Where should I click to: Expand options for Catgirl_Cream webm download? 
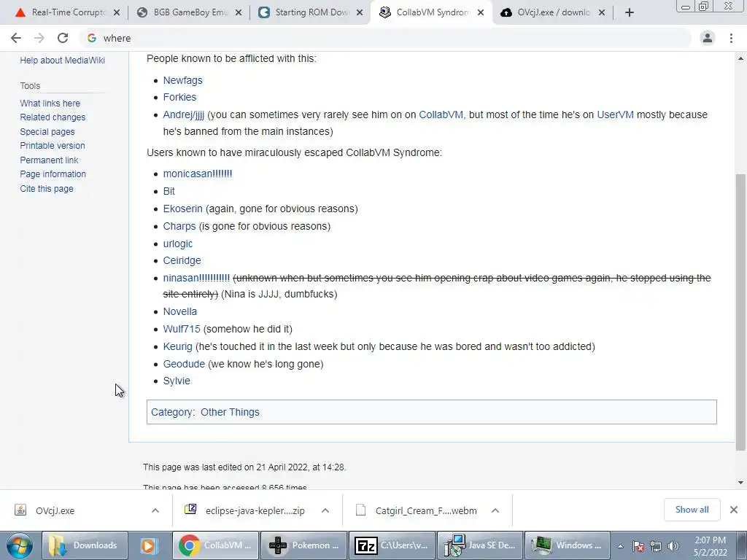click(495, 511)
